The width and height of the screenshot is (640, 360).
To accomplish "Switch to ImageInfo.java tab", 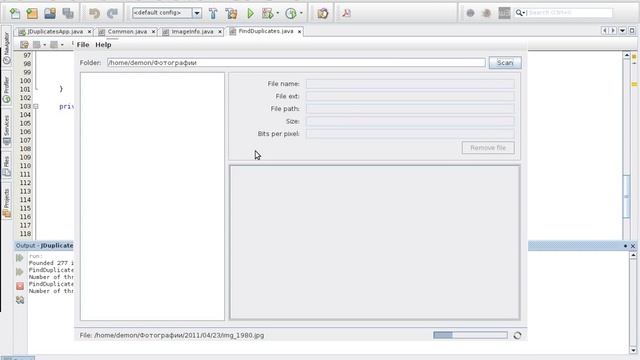I will 192,31.
